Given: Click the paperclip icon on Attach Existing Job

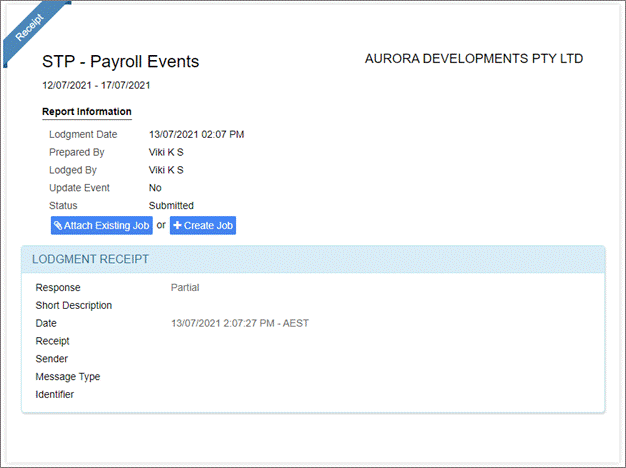Looking at the screenshot, I should click(58, 226).
